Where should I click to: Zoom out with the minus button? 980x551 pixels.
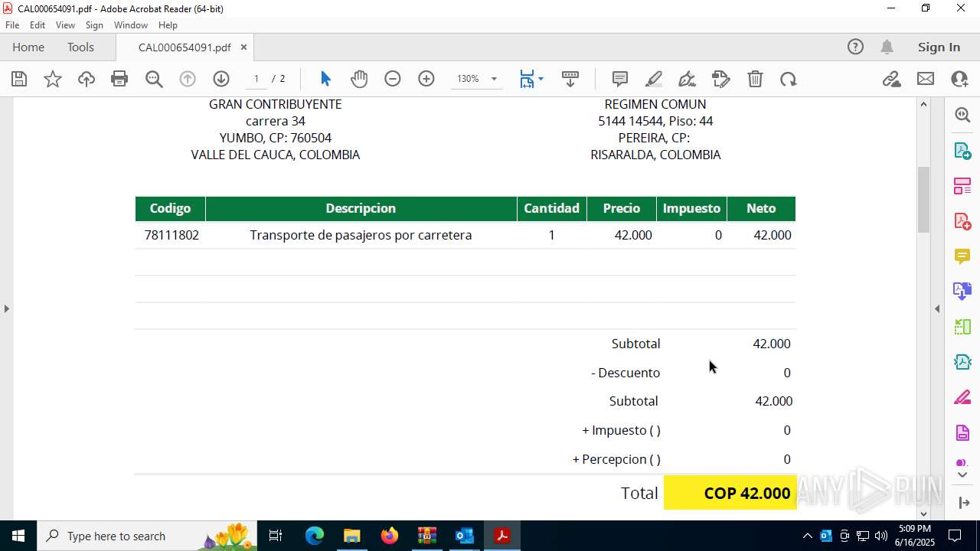click(393, 79)
